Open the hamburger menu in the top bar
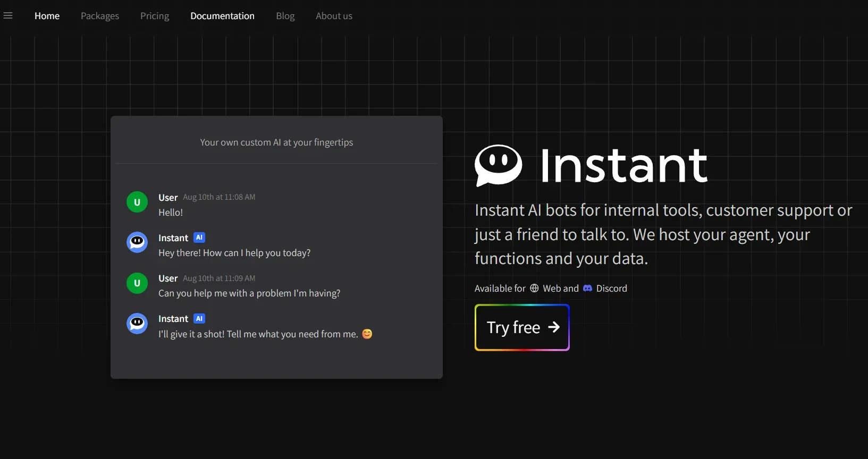 (x=8, y=16)
